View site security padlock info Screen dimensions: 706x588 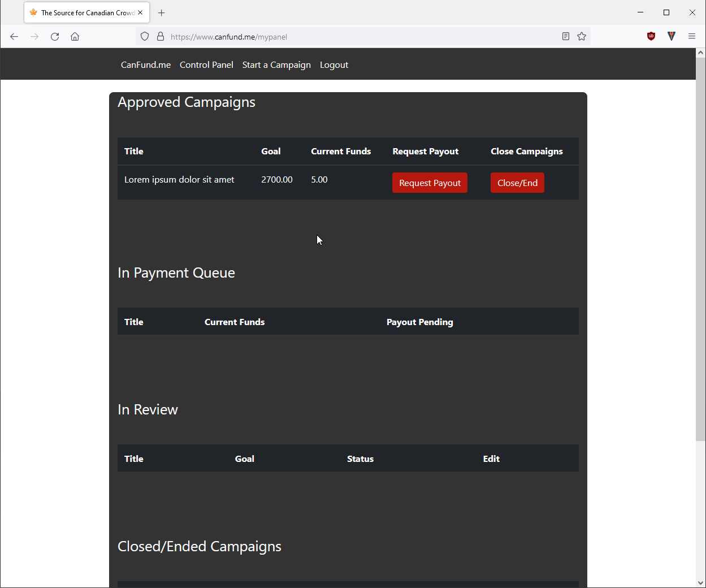click(x=161, y=37)
